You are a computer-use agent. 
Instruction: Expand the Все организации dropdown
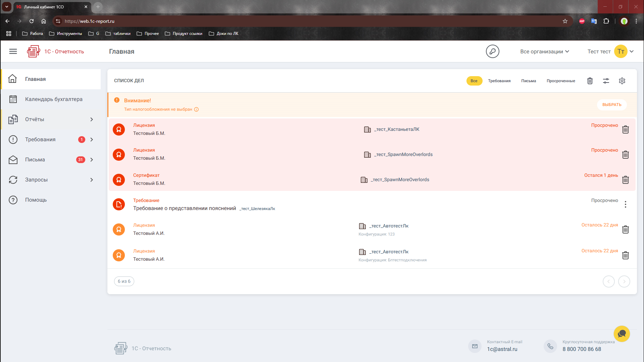pyautogui.click(x=544, y=51)
